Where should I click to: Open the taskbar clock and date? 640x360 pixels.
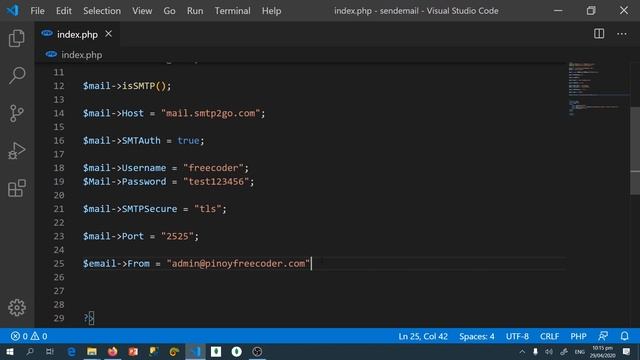(x=602, y=352)
